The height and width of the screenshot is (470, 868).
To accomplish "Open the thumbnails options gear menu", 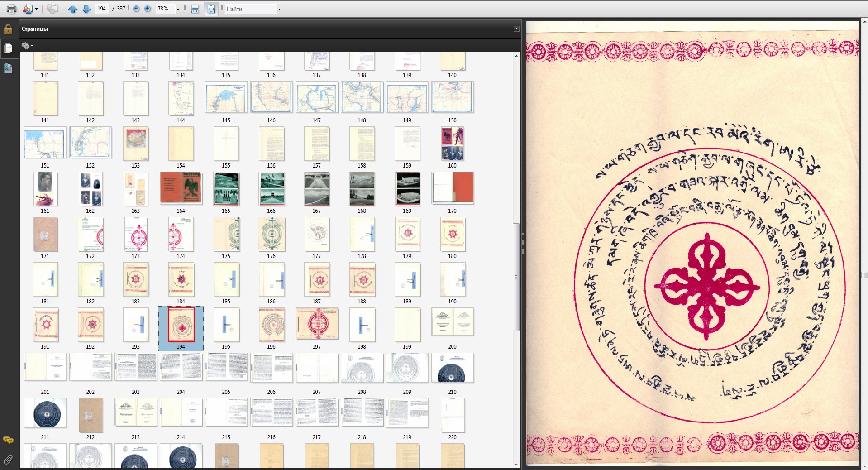I will point(27,45).
